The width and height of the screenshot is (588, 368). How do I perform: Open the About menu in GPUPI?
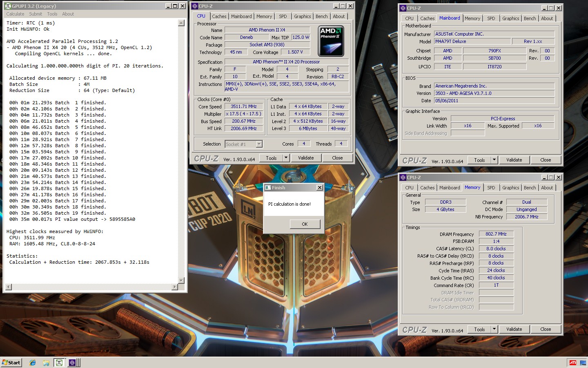[68, 14]
